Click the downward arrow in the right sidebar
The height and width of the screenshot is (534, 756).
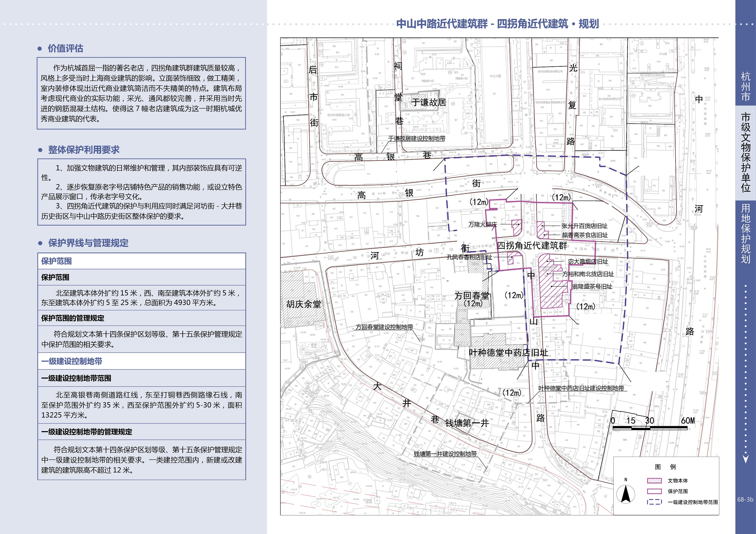(x=745, y=459)
